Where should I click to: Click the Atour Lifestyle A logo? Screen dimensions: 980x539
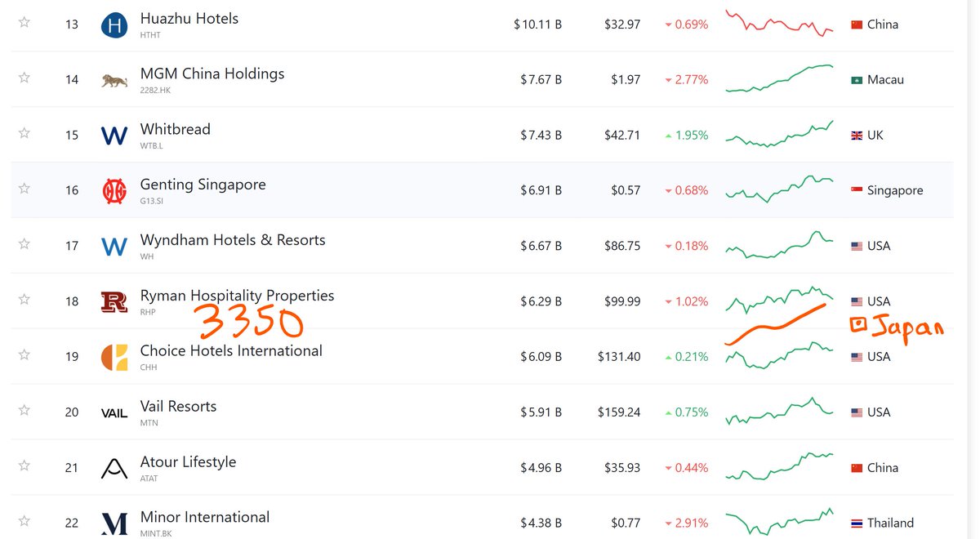[x=114, y=468]
